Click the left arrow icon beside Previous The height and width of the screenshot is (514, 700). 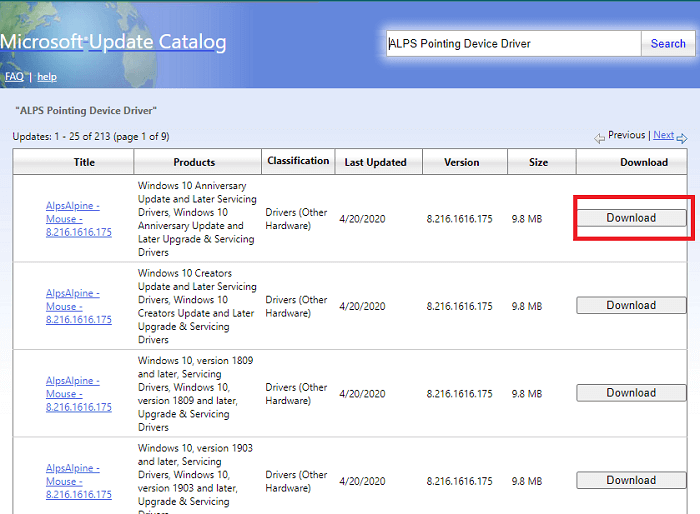point(599,137)
